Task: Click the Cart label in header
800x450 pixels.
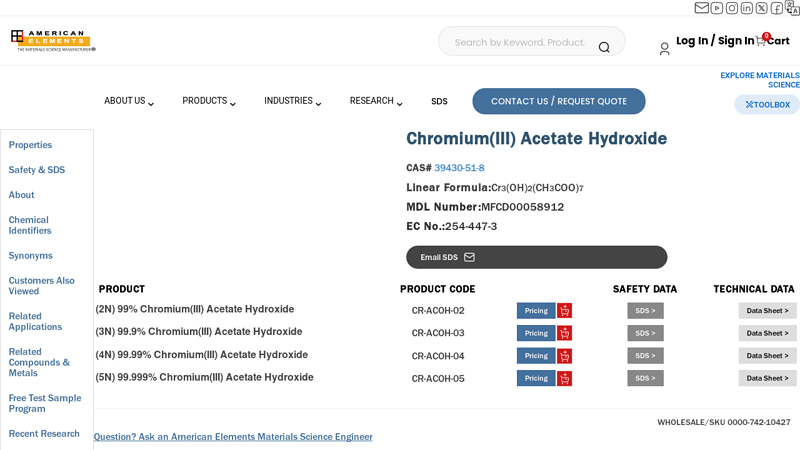Action: pyautogui.click(x=778, y=41)
